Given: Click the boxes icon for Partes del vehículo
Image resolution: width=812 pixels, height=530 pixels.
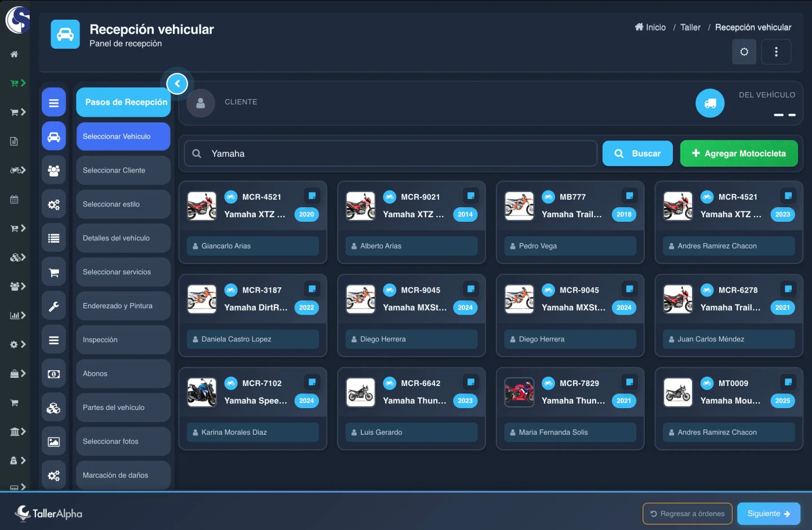Looking at the screenshot, I should [53, 408].
